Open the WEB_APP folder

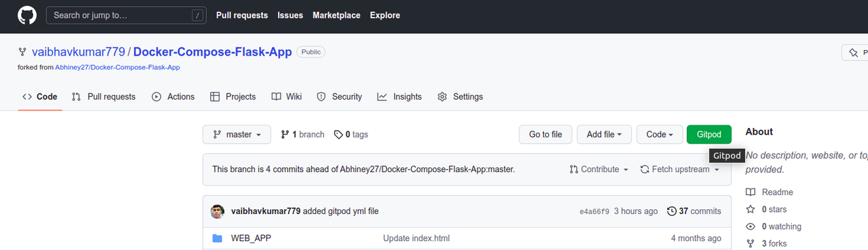(x=251, y=238)
